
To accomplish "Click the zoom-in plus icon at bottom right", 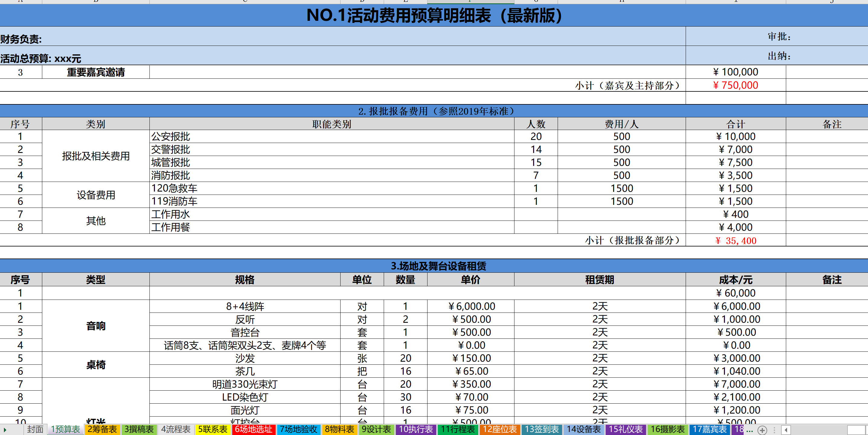I will [762, 430].
